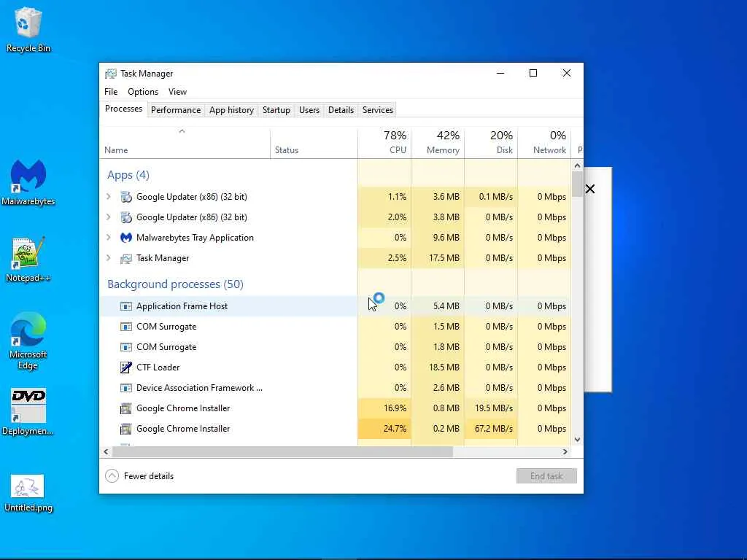Select the Application Frame Host row name
Screen dimensions: 747x560
182,306
